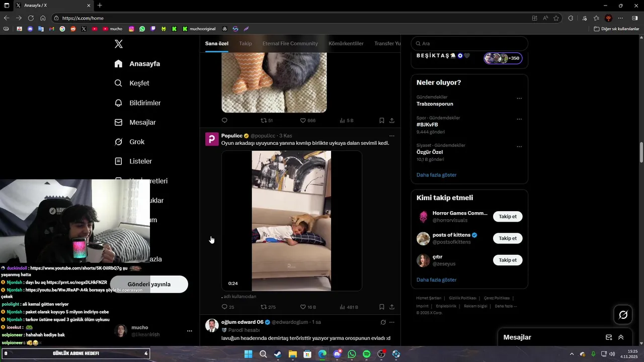Screen dimensions: 644x362
Task: Open the Kömürkentliler tab
Action: coord(346,44)
